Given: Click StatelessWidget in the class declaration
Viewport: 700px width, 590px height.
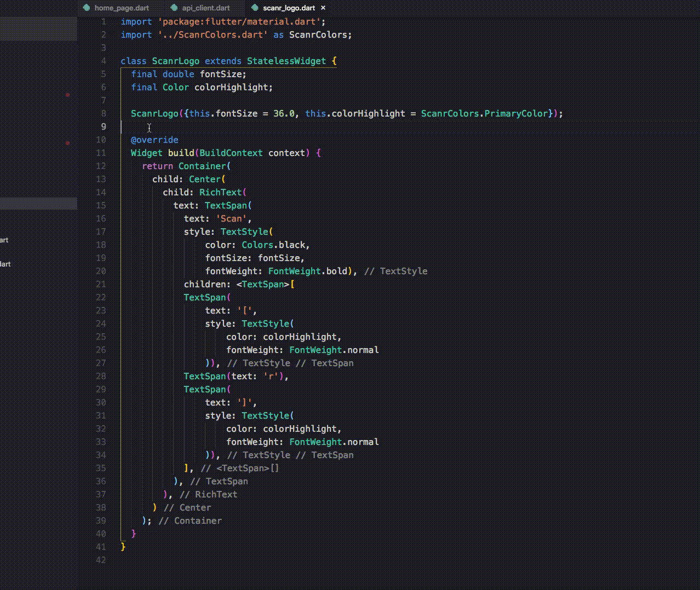Looking at the screenshot, I should tap(286, 61).
